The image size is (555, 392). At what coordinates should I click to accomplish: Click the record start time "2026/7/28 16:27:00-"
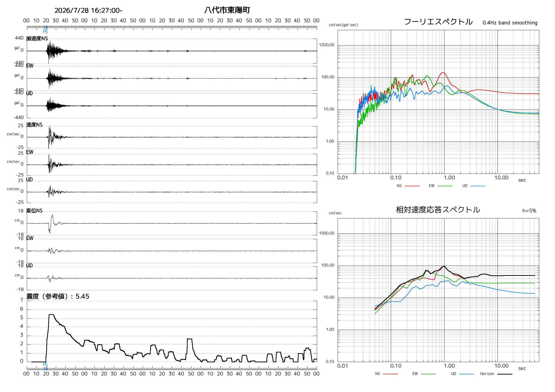(x=88, y=10)
